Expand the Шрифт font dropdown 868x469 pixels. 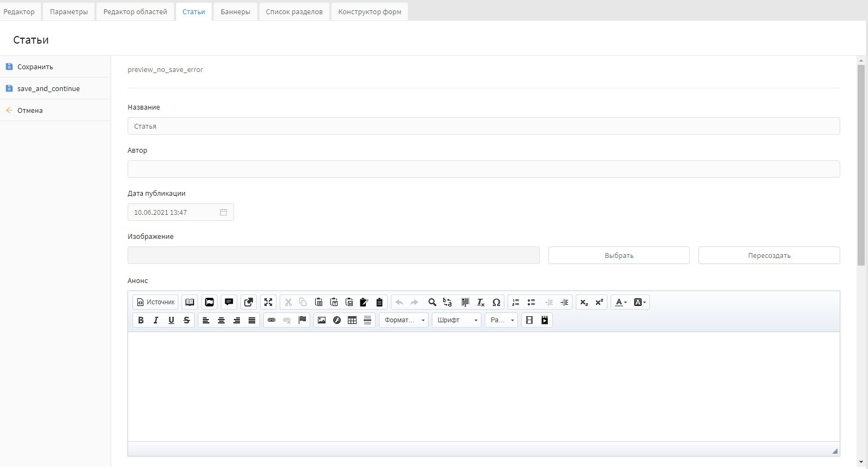(457, 320)
